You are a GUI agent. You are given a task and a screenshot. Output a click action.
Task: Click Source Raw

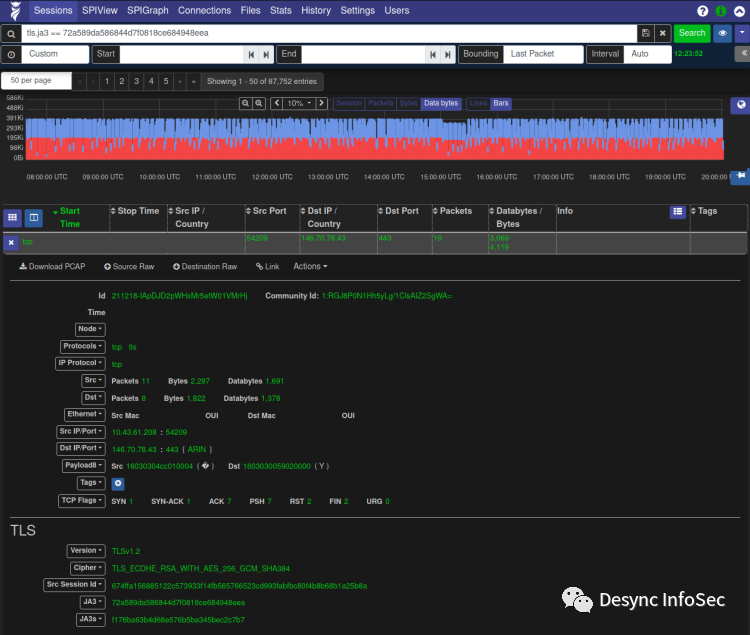tap(129, 266)
